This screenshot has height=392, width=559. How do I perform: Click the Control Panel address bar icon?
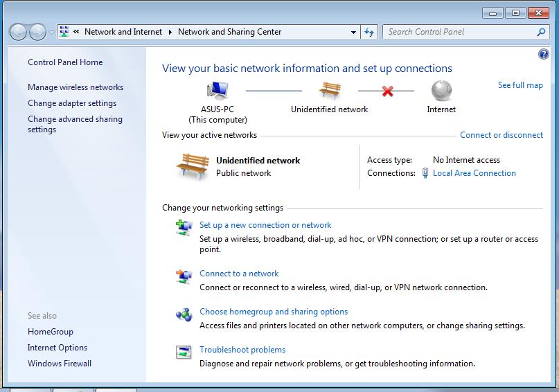point(64,32)
